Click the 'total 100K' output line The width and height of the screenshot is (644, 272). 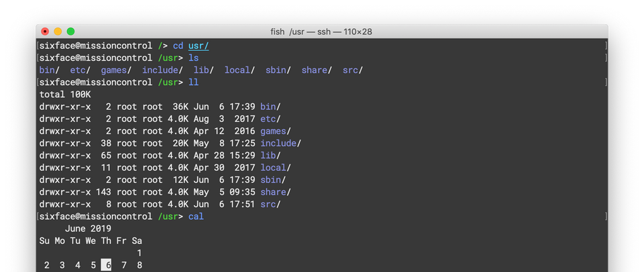tap(65, 94)
